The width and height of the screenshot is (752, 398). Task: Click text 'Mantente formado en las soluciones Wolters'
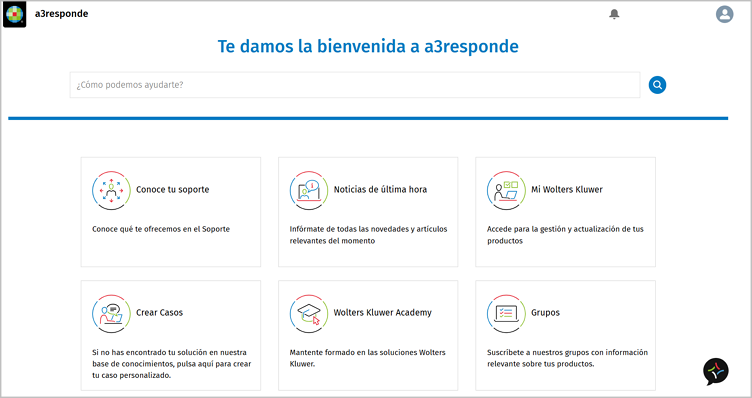point(367,352)
